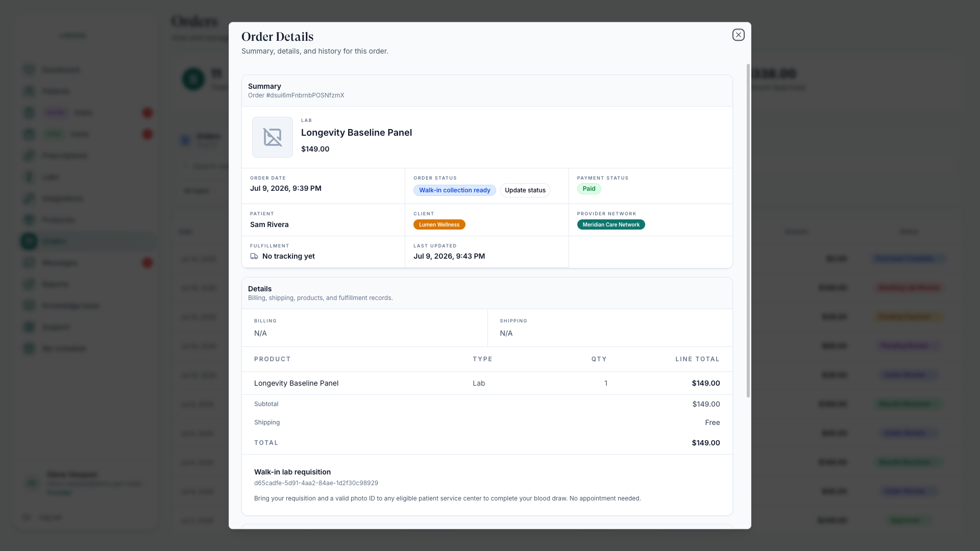This screenshot has height=551, width=980.
Task: Click the missing product image placeholder icon
Action: (x=273, y=137)
